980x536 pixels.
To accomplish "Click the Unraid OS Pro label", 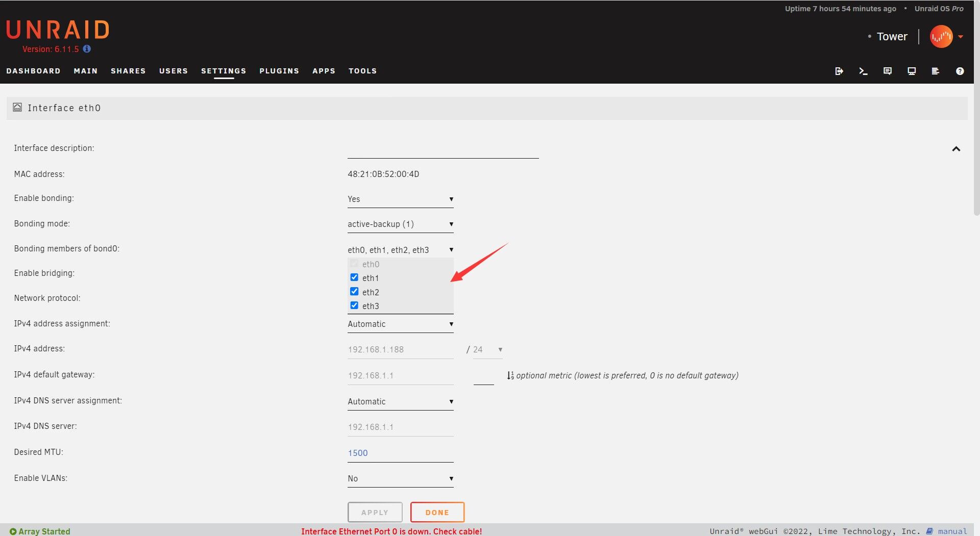I will click(939, 9).
